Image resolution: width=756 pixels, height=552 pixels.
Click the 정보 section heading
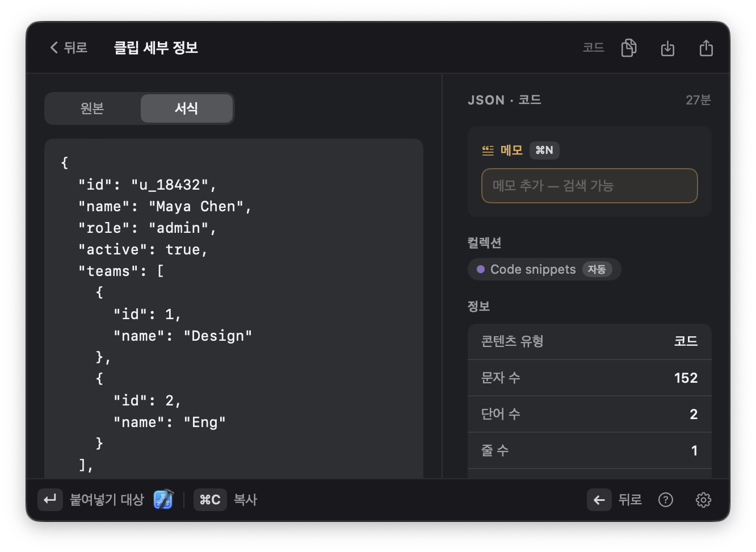(478, 306)
